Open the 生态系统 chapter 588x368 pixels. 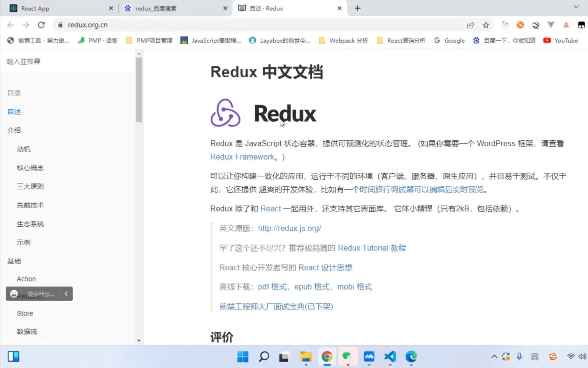click(x=30, y=224)
